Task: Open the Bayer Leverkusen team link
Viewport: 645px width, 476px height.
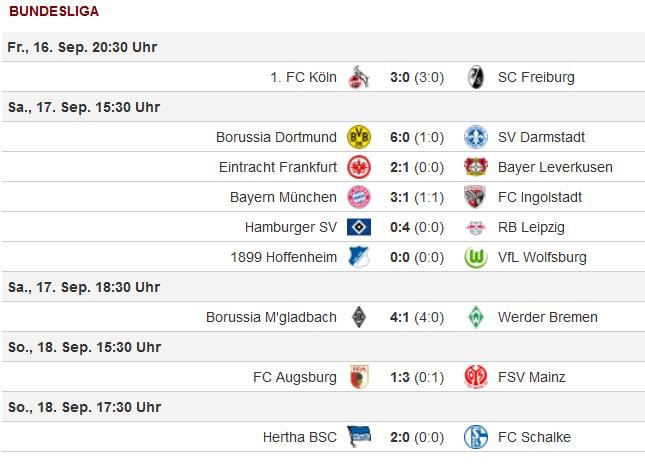Action: 553,167
